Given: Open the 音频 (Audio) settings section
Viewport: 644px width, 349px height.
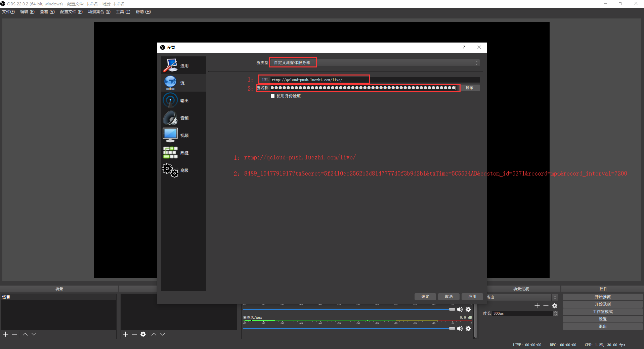Looking at the screenshot, I should [183, 118].
